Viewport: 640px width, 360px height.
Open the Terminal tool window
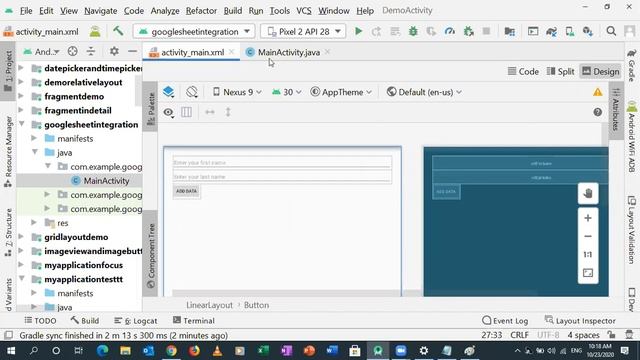click(194, 321)
